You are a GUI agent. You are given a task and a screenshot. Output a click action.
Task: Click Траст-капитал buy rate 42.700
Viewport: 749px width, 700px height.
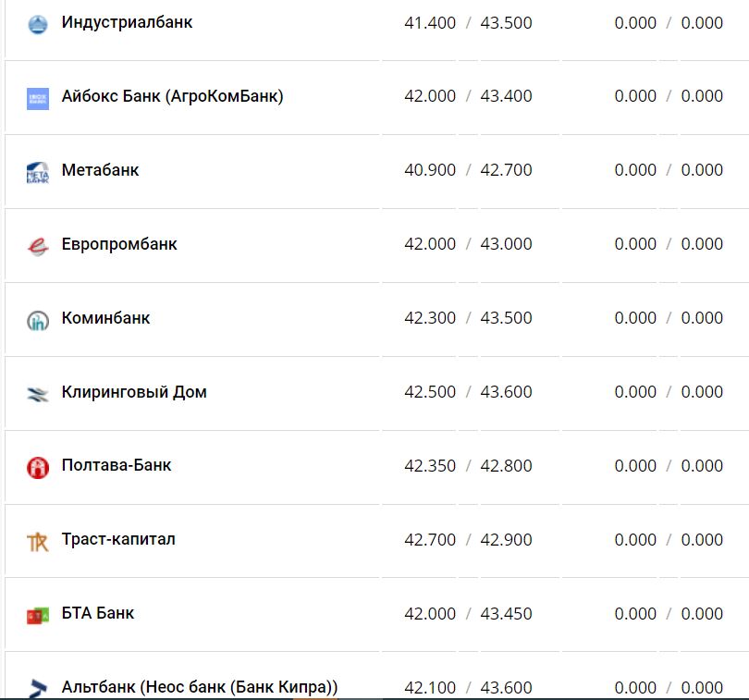tap(430, 540)
